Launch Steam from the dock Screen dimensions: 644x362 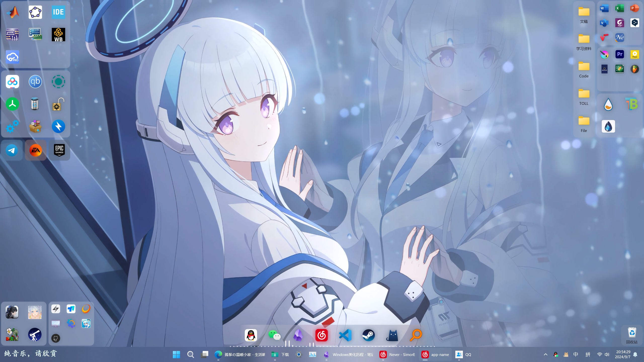click(369, 335)
